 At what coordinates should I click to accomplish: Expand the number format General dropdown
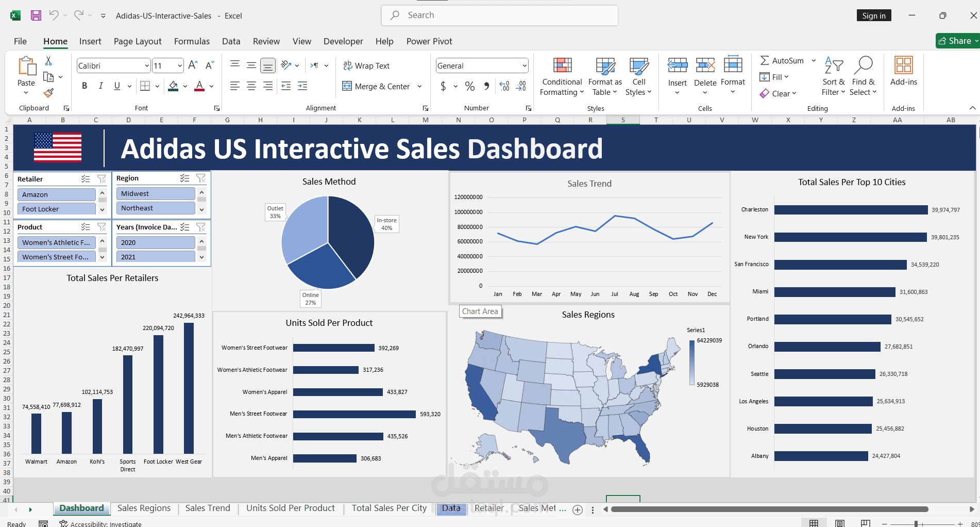[x=525, y=65]
